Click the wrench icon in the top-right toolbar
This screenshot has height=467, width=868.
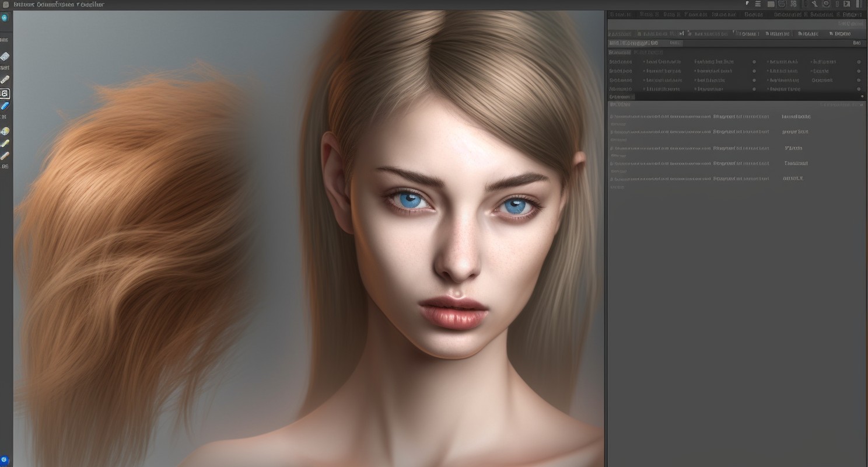815,4
